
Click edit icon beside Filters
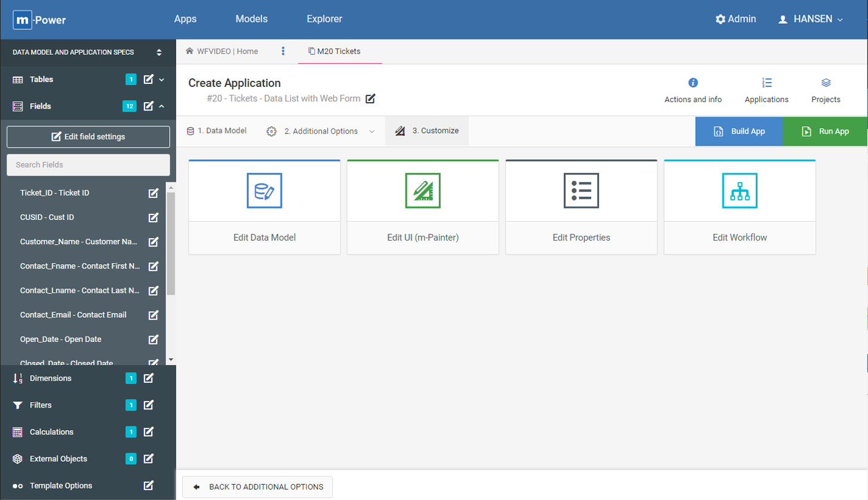[148, 405]
